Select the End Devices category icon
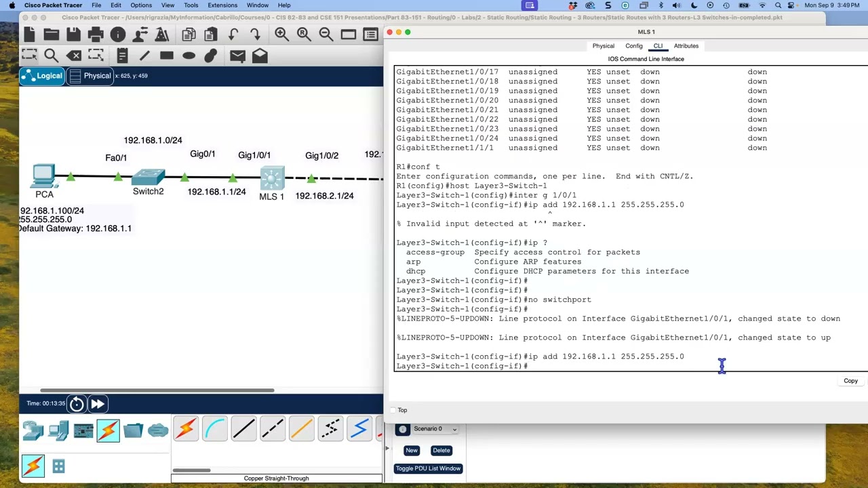This screenshot has width=868, height=488. coord(58,430)
